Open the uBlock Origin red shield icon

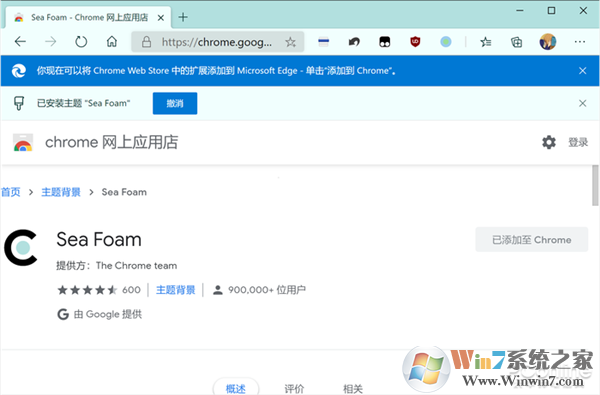coord(415,41)
